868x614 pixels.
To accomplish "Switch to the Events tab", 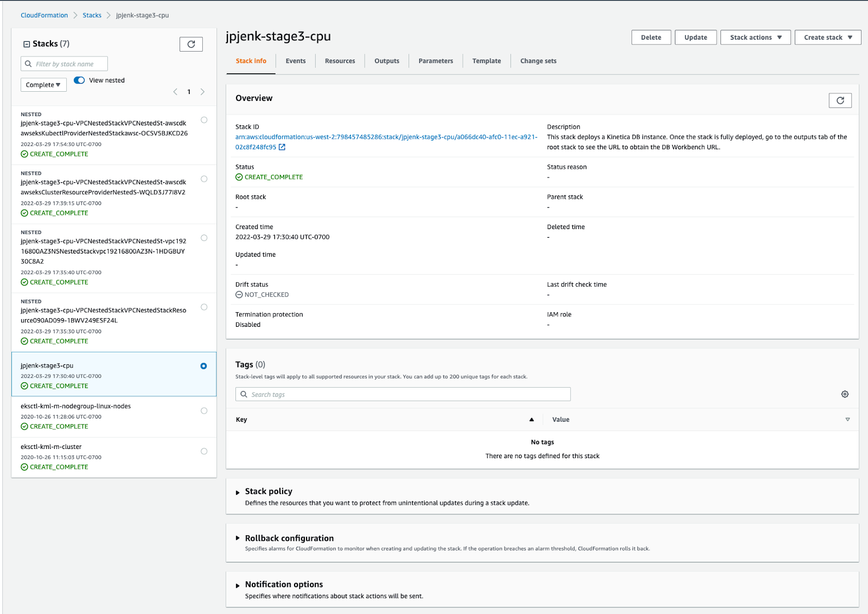I will [296, 61].
